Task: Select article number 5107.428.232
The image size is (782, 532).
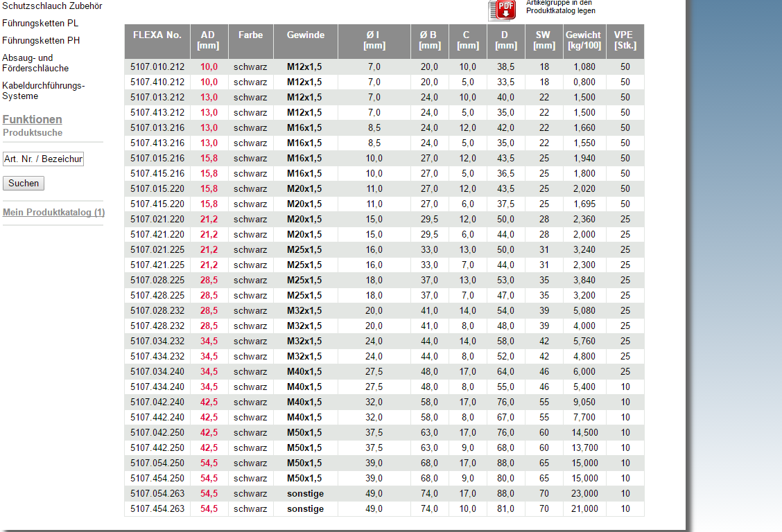Action: point(157,326)
